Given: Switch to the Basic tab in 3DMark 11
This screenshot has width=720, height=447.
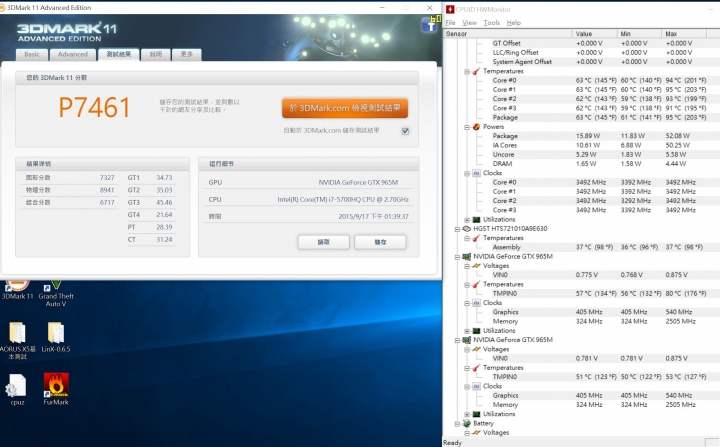Looking at the screenshot, I should coord(32,54).
